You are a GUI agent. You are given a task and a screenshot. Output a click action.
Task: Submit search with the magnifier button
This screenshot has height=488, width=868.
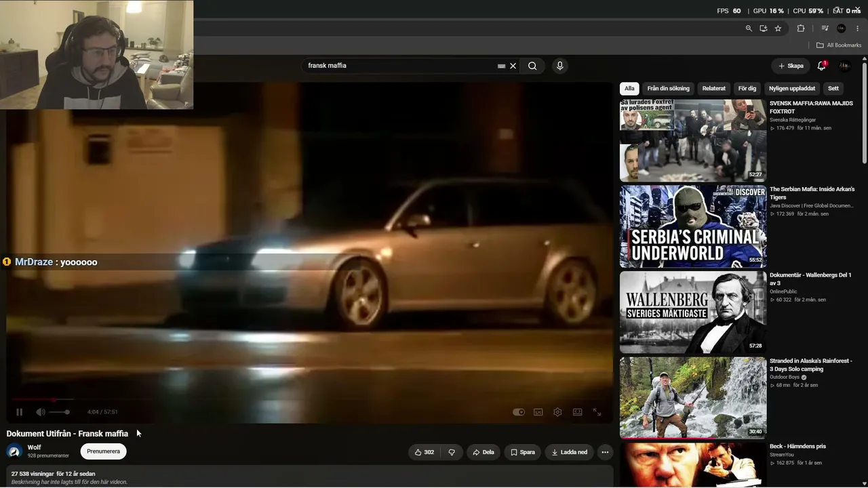click(532, 66)
